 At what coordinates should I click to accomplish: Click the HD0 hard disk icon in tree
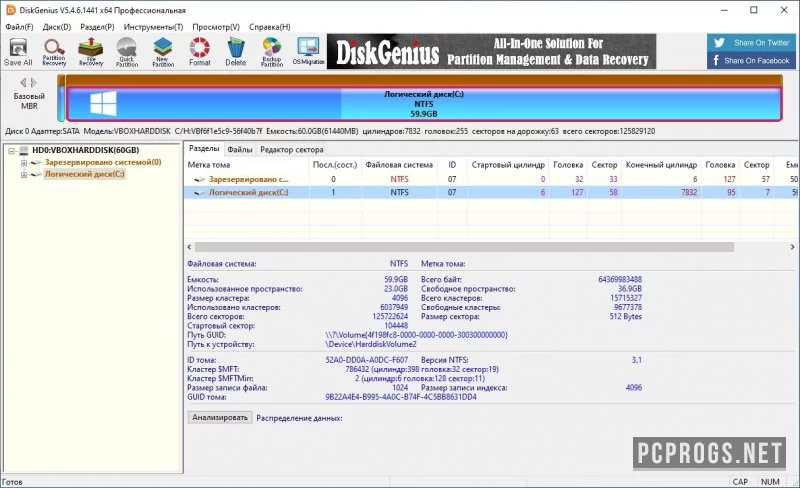tap(23, 150)
